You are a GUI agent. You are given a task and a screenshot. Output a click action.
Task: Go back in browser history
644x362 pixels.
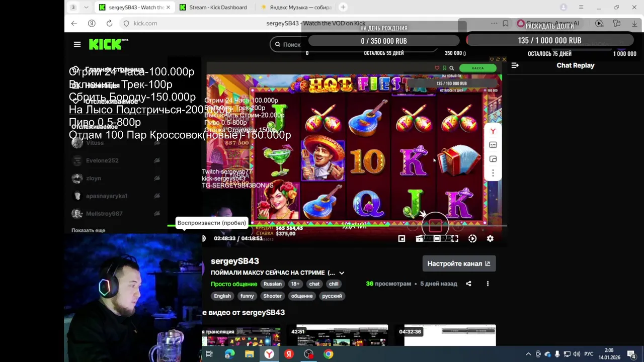click(74, 23)
